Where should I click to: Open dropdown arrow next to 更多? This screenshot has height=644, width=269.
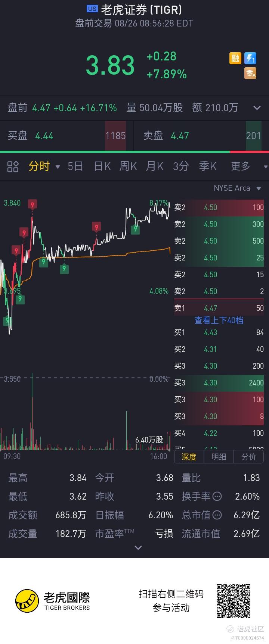point(266,167)
